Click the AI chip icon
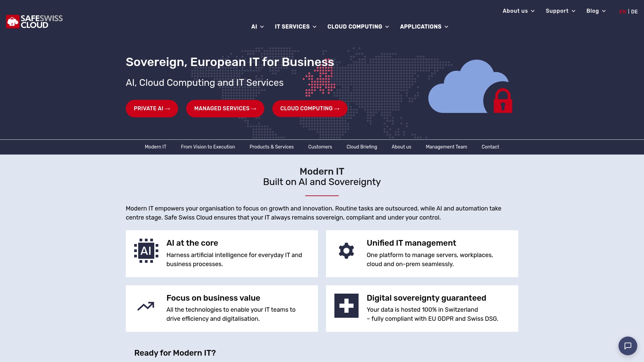 146,251
